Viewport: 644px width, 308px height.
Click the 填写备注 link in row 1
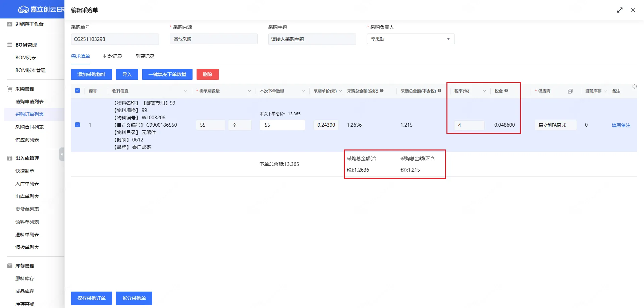click(x=621, y=125)
